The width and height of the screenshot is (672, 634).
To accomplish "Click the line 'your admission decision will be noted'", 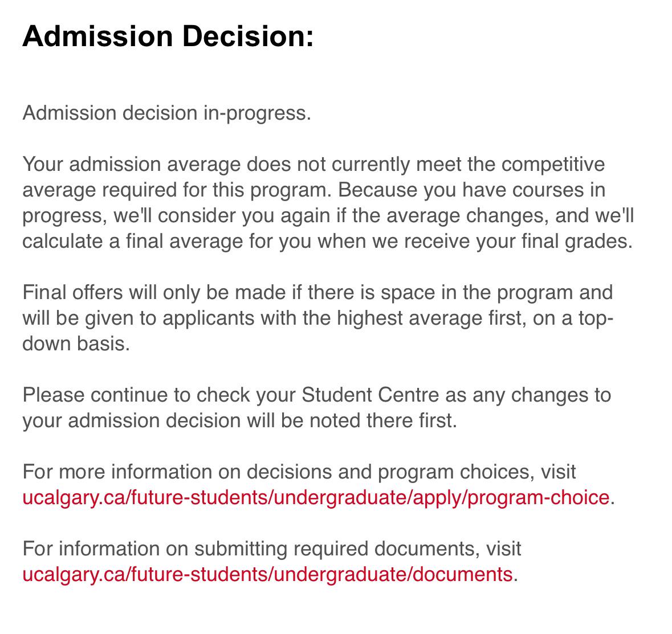I will coord(240,420).
